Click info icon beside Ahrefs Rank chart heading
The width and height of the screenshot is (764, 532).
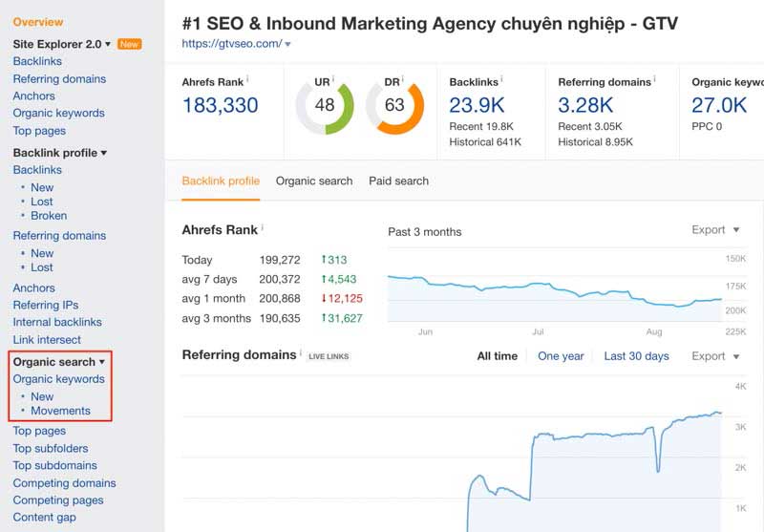click(x=263, y=228)
